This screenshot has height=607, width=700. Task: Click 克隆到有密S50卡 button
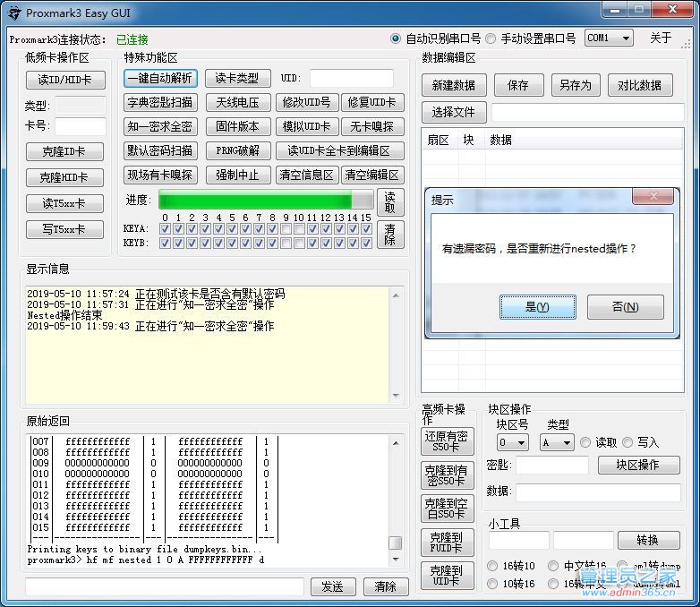coord(447,475)
